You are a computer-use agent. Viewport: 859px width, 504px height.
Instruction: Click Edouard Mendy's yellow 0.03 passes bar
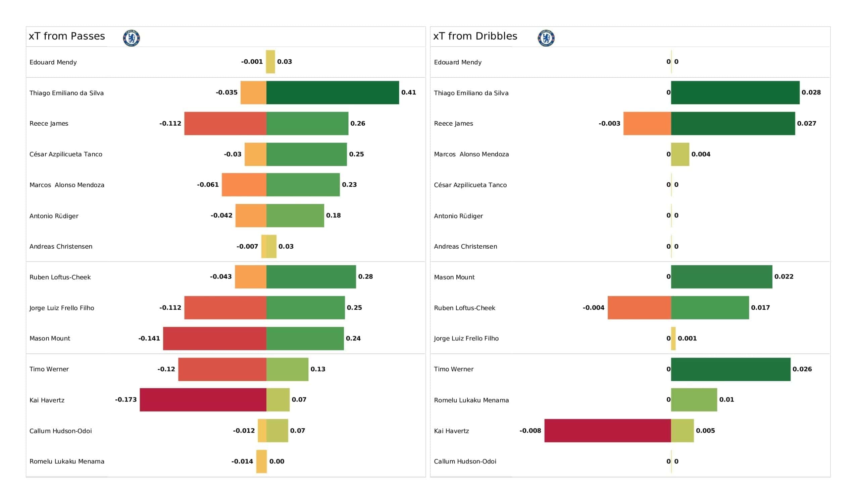coord(270,62)
